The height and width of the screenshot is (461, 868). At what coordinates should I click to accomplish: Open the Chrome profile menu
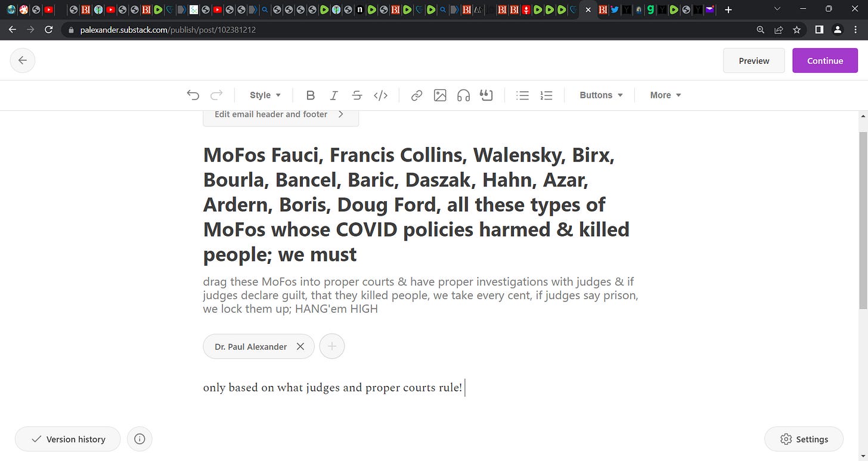pyautogui.click(x=838, y=29)
